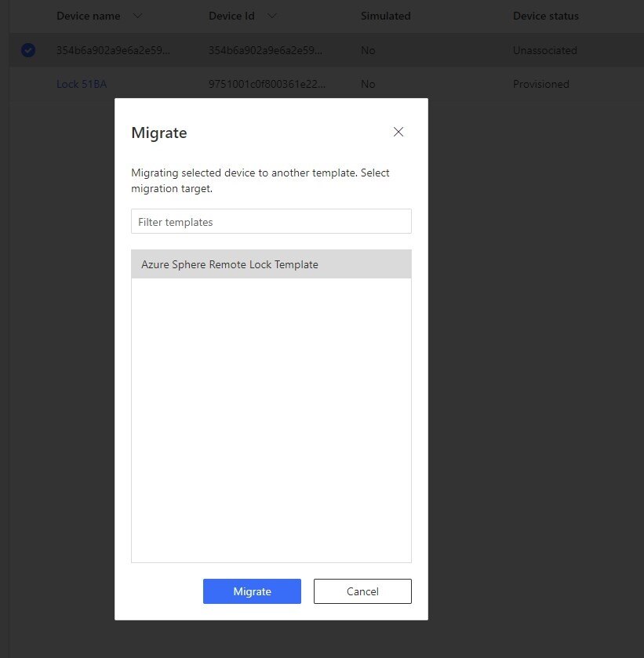Click the Filter templates input field
644x658 pixels.
click(x=271, y=221)
